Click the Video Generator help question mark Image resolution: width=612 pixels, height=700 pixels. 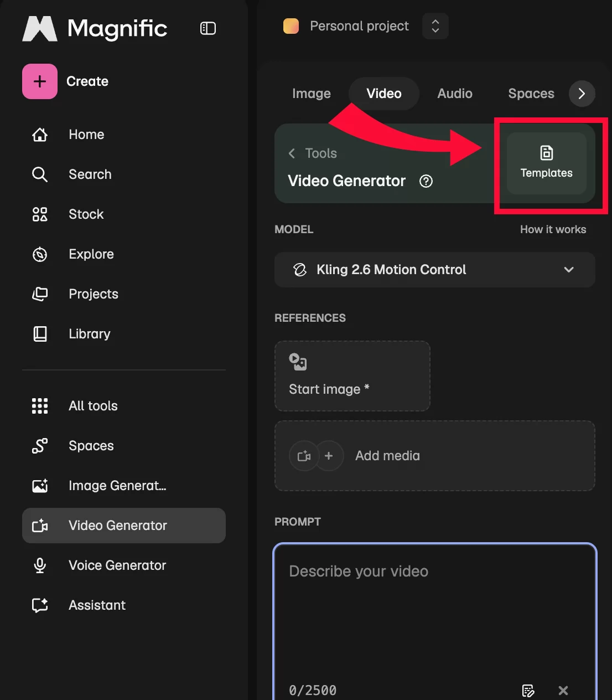(x=426, y=181)
